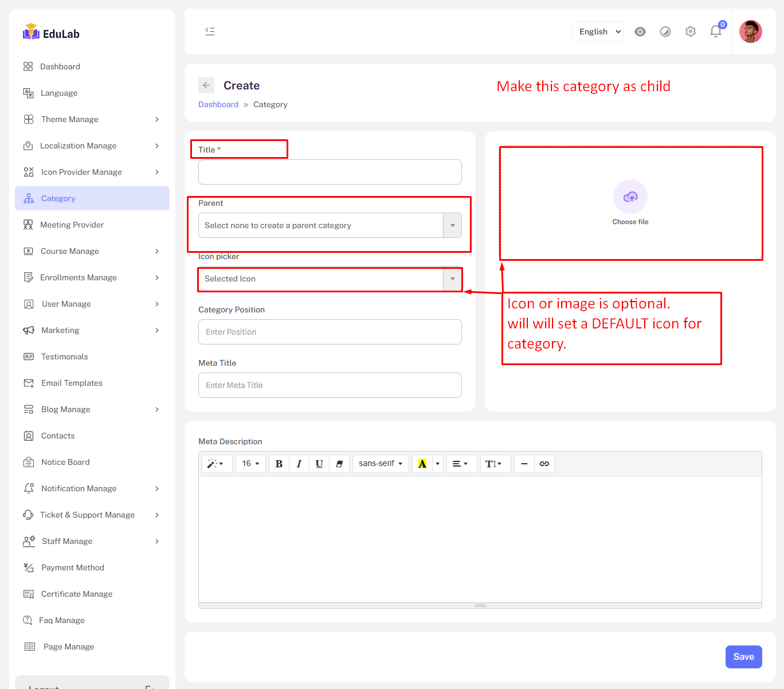Click the Save button
Viewport: 784px width, 689px height.
[x=743, y=657]
